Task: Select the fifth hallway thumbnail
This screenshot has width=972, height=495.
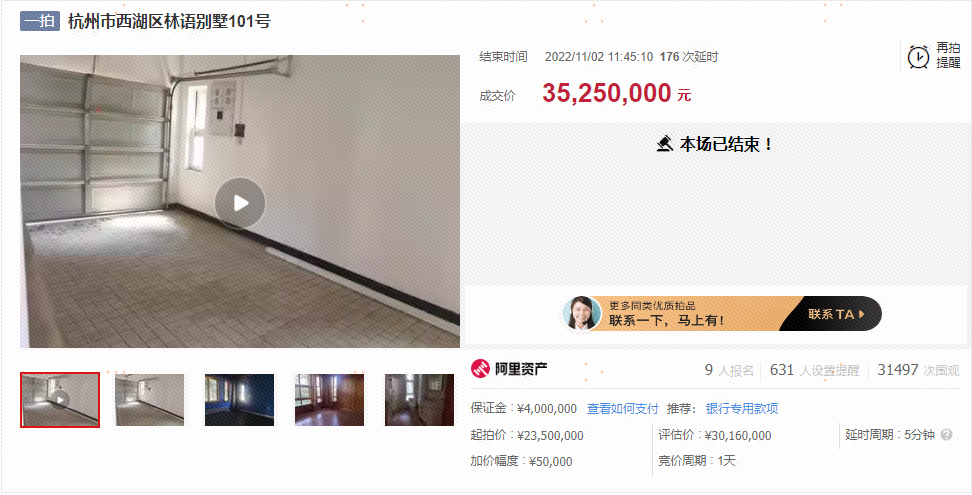Action: point(419,400)
